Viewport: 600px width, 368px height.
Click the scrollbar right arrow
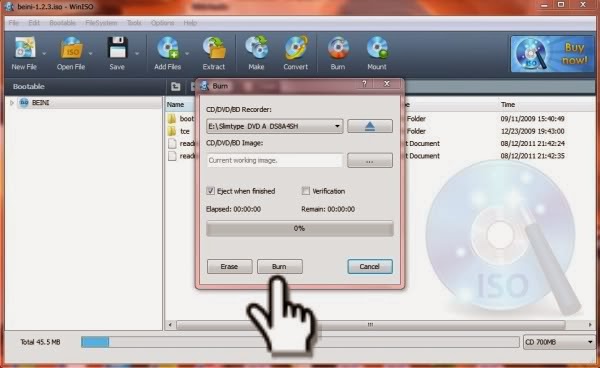(590, 325)
